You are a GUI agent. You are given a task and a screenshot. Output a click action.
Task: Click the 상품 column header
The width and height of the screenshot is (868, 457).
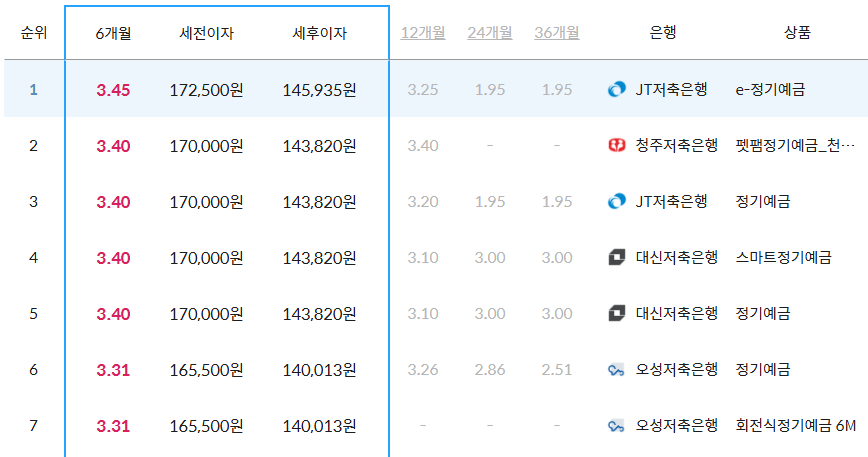click(x=797, y=33)
